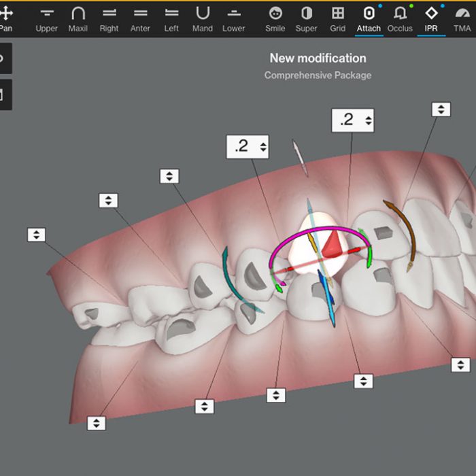Click the lower stepper second from left
Viewport: 476px width, 476px height.
click(x=204, y=407)
